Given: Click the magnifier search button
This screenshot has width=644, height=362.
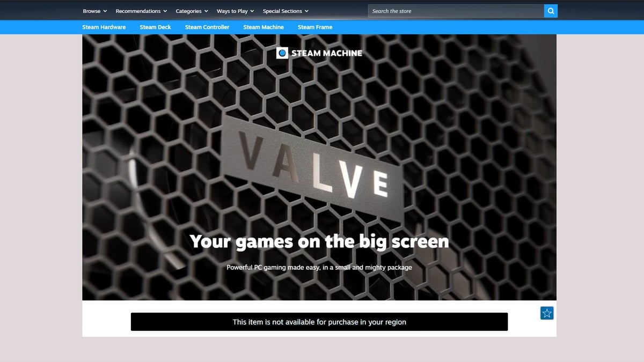Looking at the screenshot, I should pos(551,11).
